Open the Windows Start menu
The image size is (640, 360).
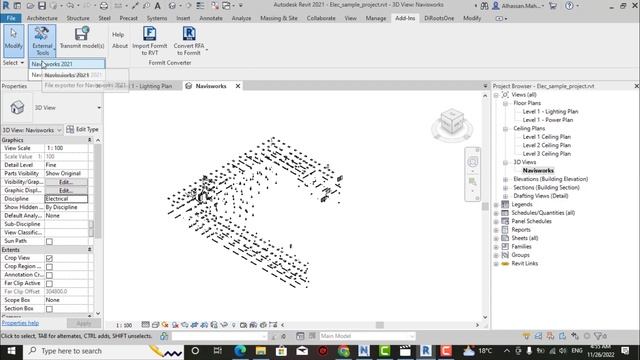click(11, 351)
